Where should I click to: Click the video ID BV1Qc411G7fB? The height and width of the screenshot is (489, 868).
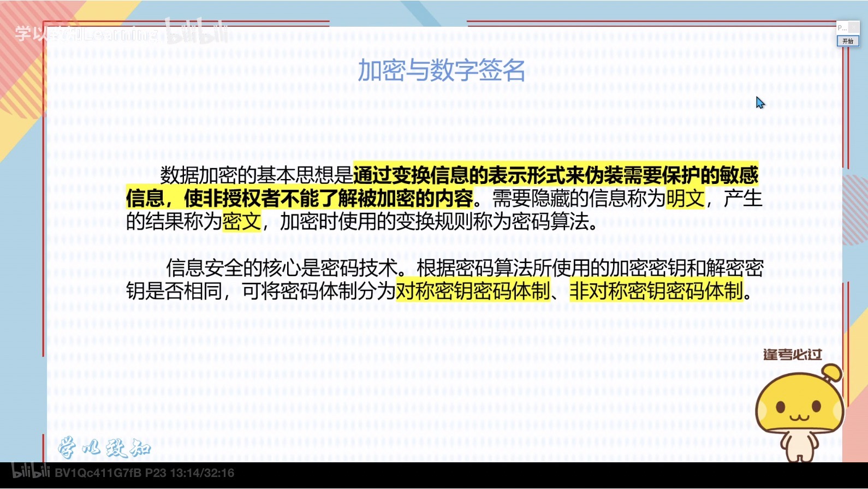tap(98, 473)
